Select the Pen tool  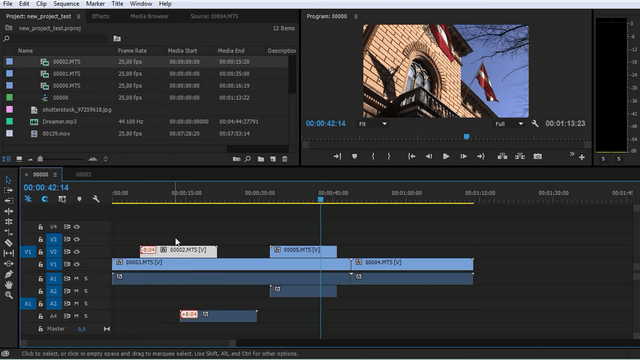(9, 274)
